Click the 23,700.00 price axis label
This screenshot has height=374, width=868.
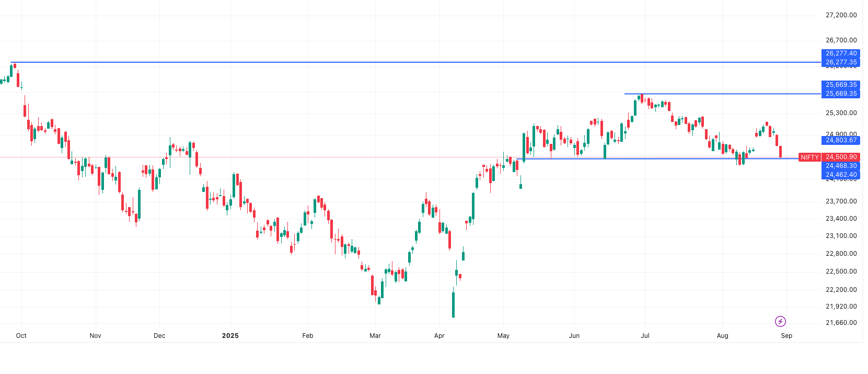click(841, 201)
